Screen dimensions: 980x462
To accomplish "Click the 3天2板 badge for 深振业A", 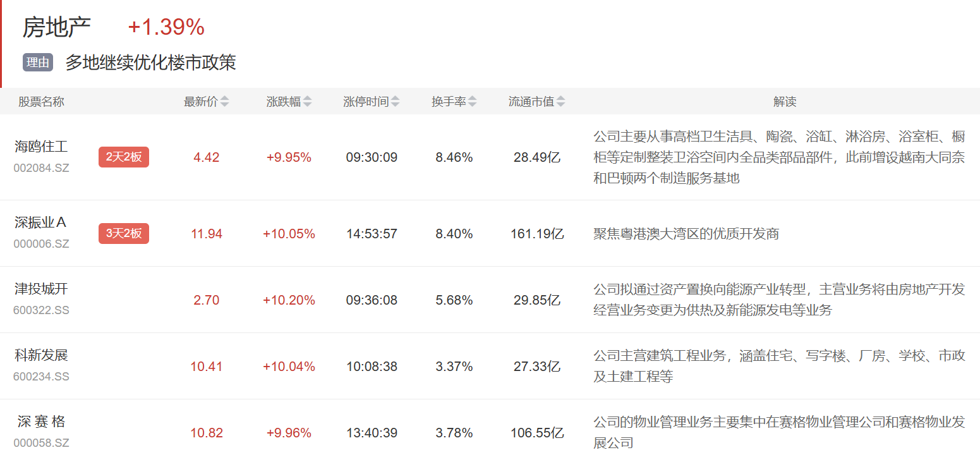I will click(124, 233).
